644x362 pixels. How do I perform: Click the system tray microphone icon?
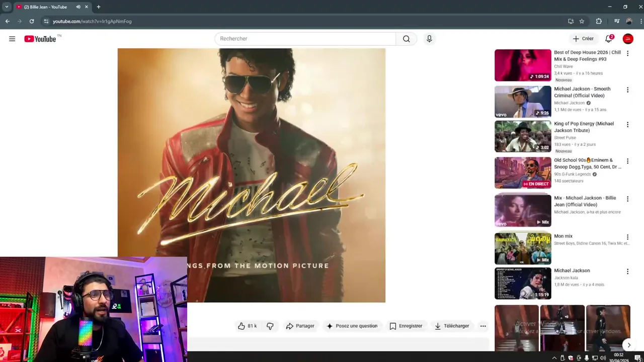tap(587, 358)
